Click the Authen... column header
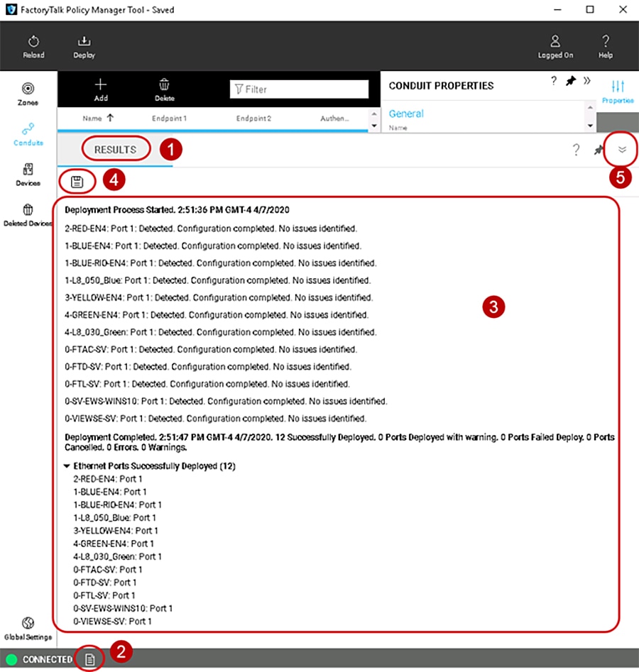Viewport: 639px width, 672px height. pyautogui.click(x=334, y=119)
